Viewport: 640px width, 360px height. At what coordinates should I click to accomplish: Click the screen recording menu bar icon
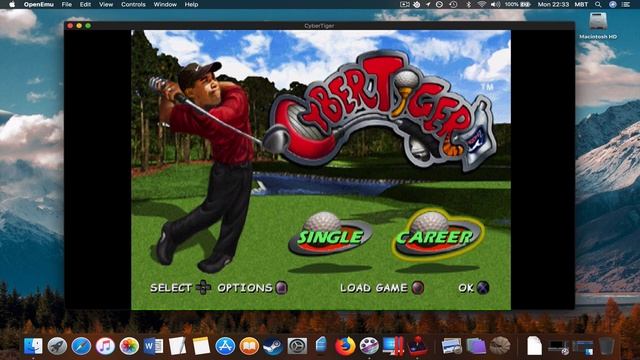(404, 4)
